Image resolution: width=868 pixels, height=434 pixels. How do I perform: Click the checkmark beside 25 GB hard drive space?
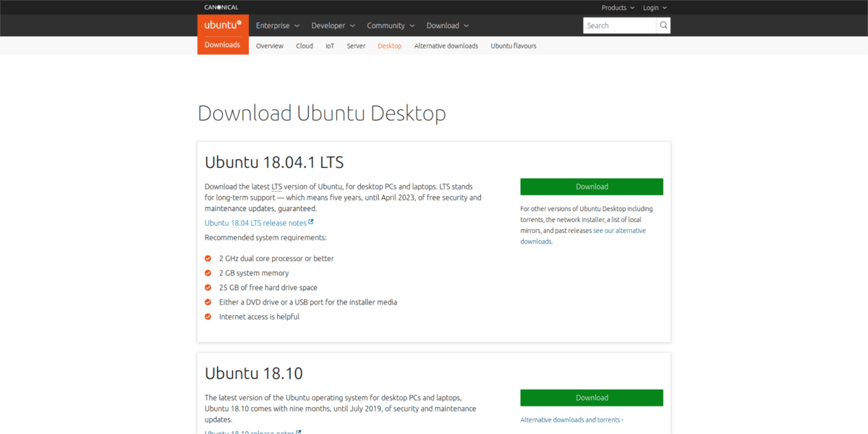click(x=208, y=287)
